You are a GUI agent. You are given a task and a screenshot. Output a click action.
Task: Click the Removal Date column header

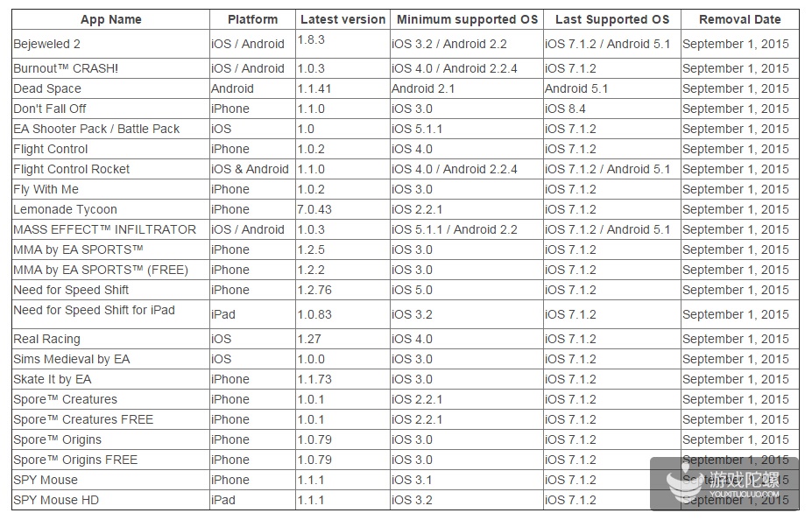[739, 19]
